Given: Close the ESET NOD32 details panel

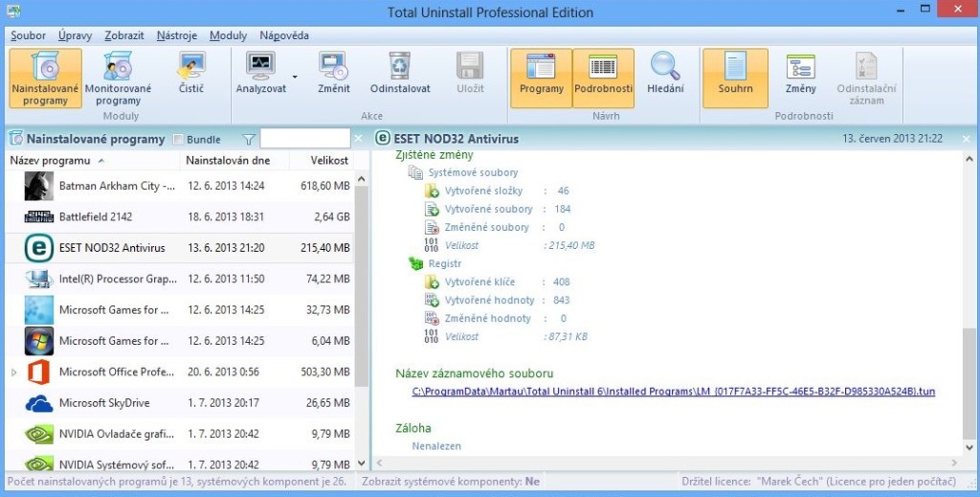Looking at the screenshot, I should pos(967,139).
